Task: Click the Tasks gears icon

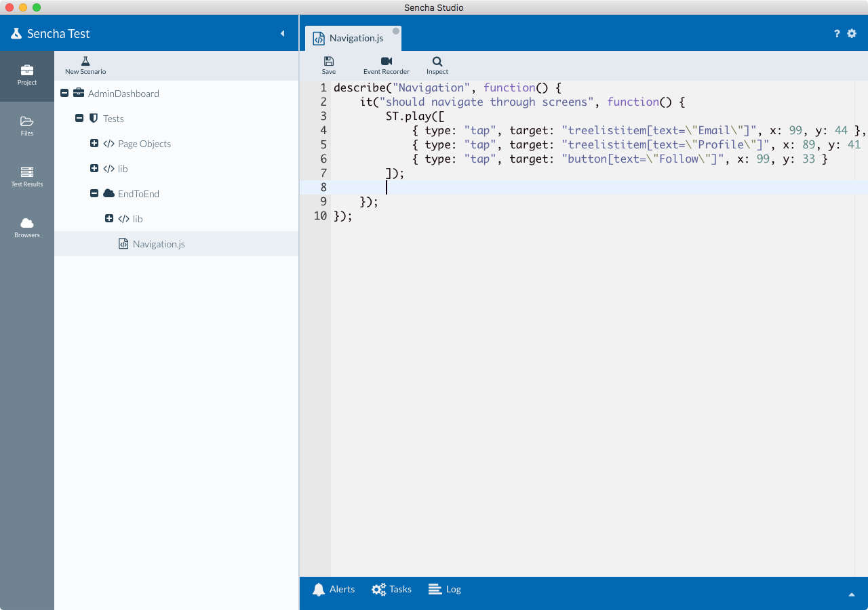Action: (x=379, y=590)
